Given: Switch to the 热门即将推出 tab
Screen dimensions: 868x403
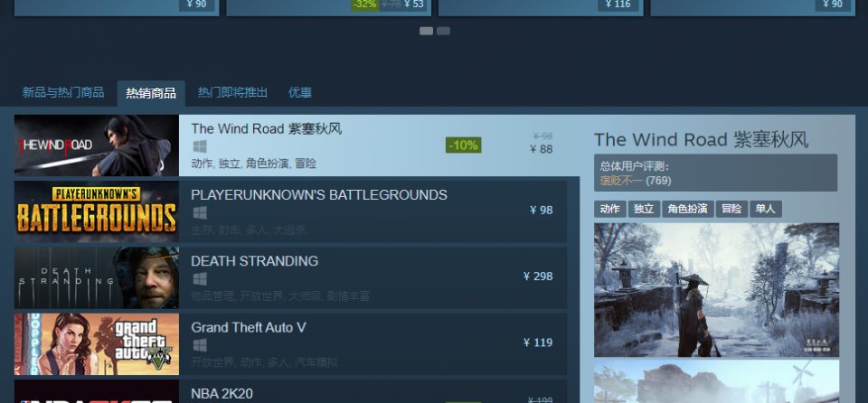Looking at the screenshot, I should tap(232, 92).
